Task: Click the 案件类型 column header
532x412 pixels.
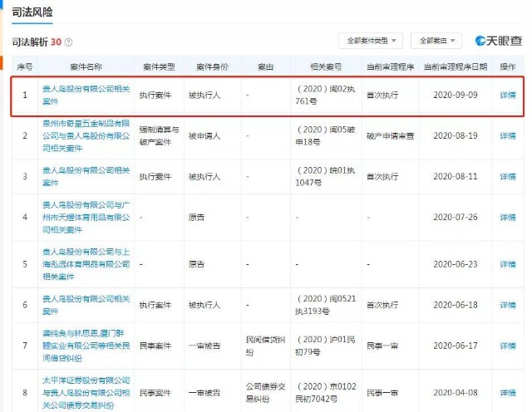Action: point(159,66)
